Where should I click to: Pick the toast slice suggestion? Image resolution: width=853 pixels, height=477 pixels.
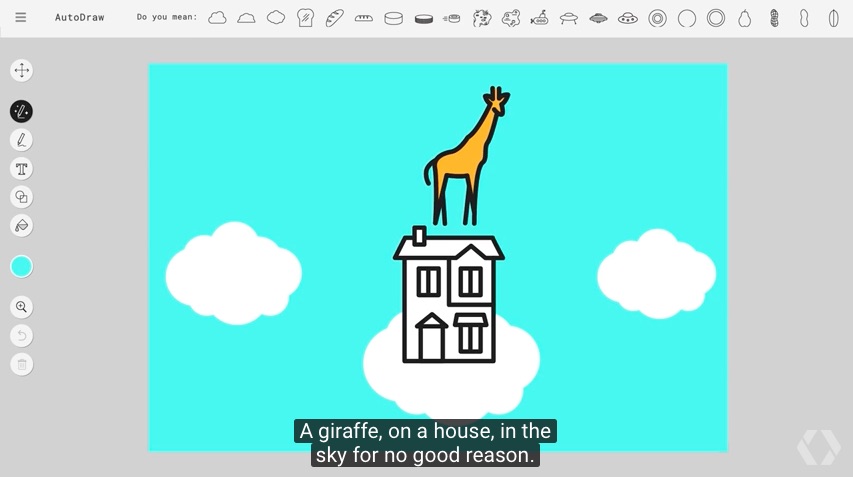point(306,18)
